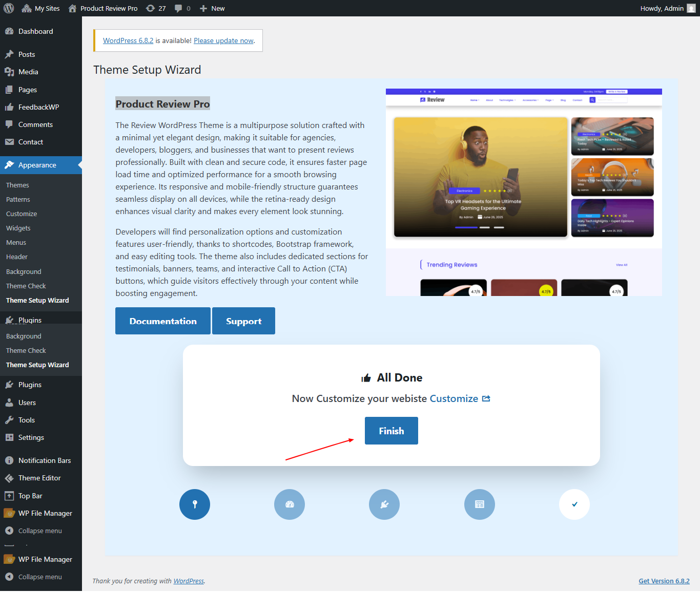Open the Media library sidebar item
The height and width of the screenshot is (592, 700).
pyautogui.click(x=41, y=72)
